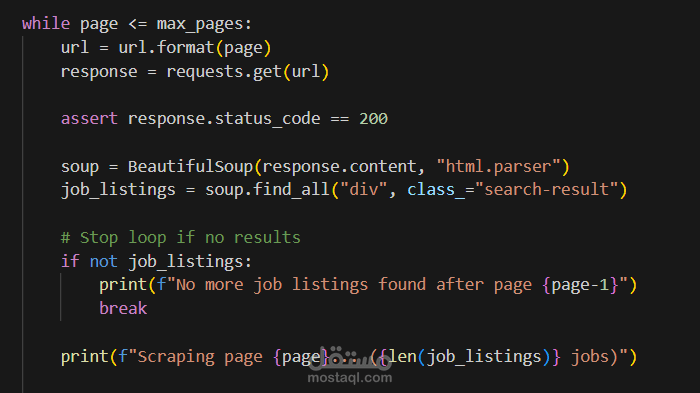Click 'requests.get' in the response assignment
The width and height of the screenshot is (700, 393).
[x=224, y=72]
